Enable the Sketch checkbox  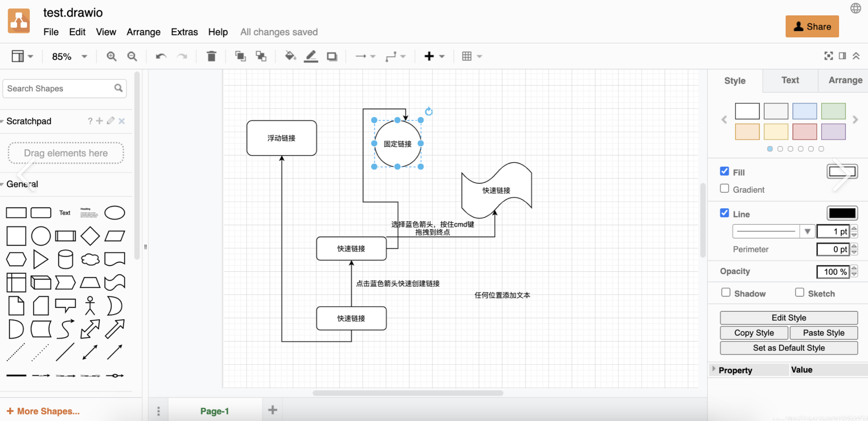[x=799, y=293]
